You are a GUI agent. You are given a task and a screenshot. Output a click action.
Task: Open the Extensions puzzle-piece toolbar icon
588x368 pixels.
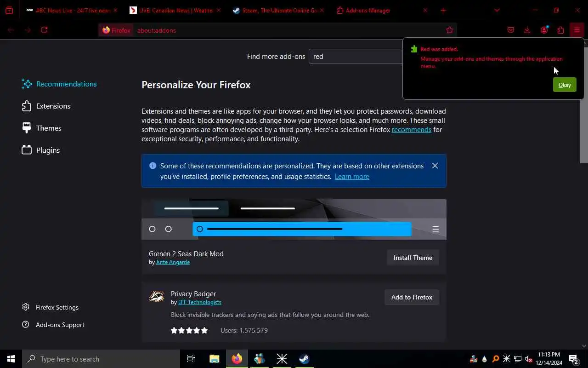click(560, 30)
